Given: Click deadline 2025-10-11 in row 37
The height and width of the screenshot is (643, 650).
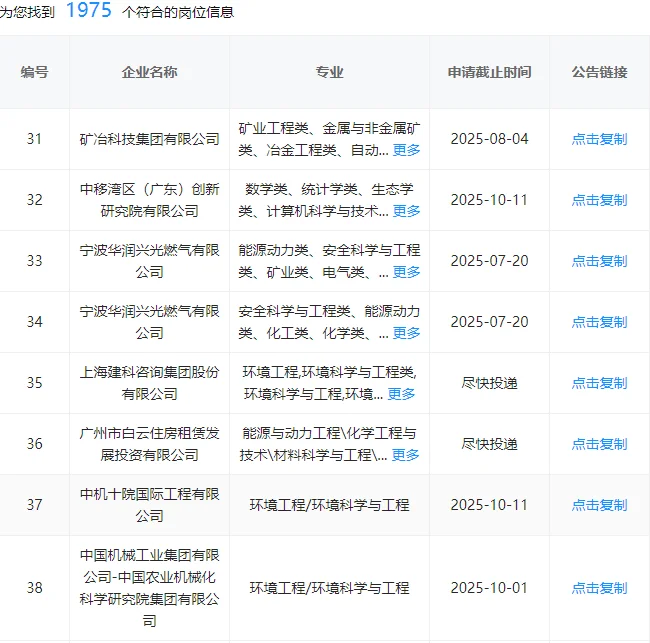Looking at the screenshot, I should 490,505.
